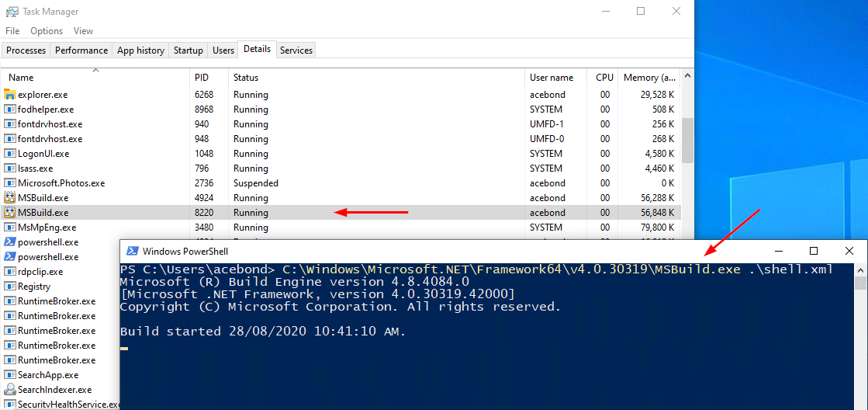The height and width of the screenshot is (410, 868).
Task: Switch to the Users tab
Action: click(223, 50)
